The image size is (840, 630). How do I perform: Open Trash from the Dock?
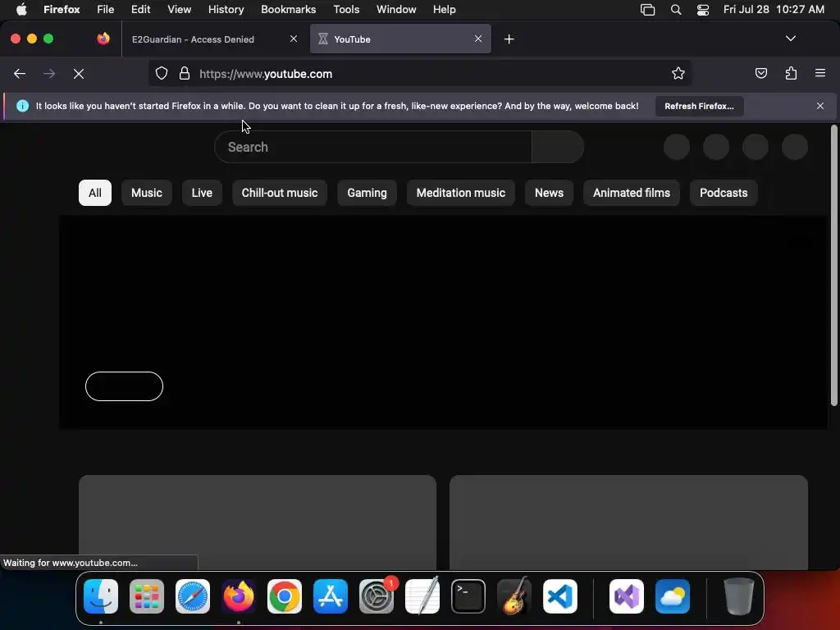[739, 596]
